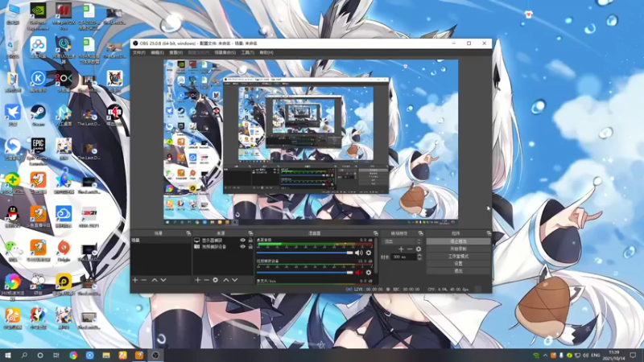Viewport: 644px width, 362px height.
Task: Open the File (文件) menu in OBS
Action: point(138,52)
